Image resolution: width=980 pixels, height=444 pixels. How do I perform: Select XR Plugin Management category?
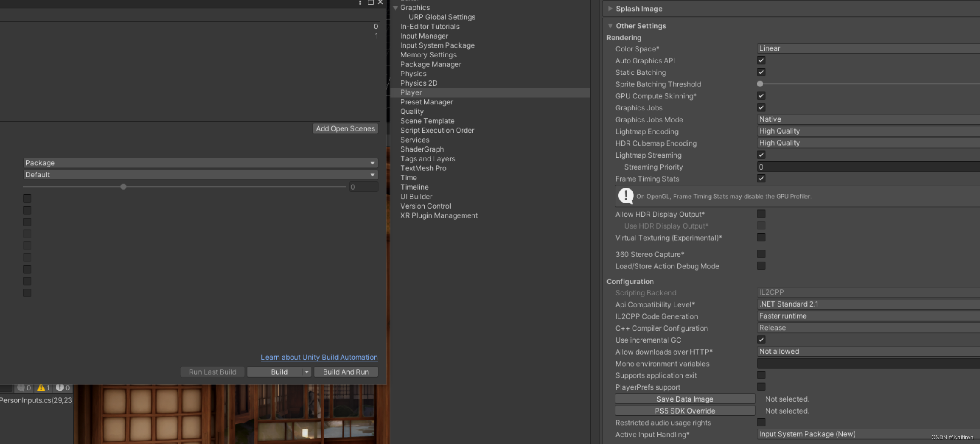(439, 215)
